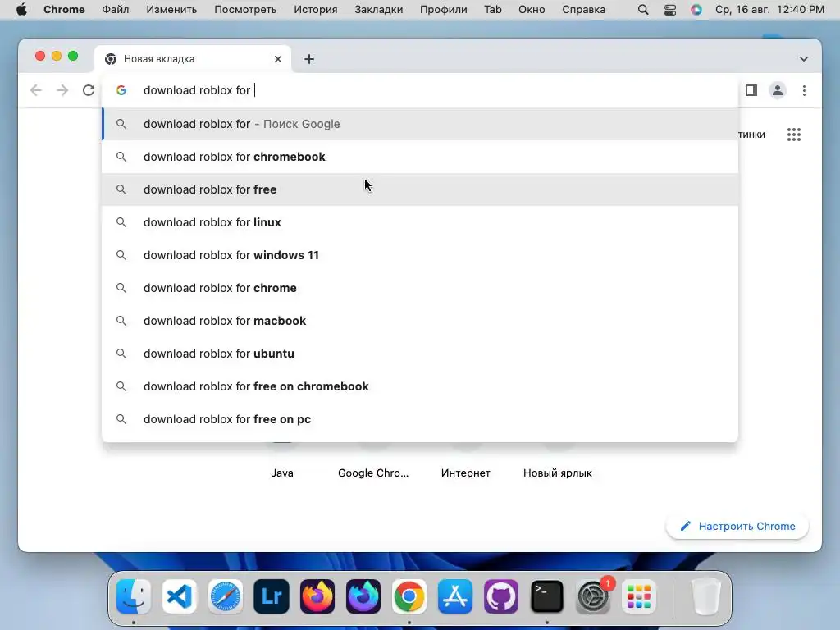Open Finder from the dock
Screen dimensions: 840x630
(134, 596)
